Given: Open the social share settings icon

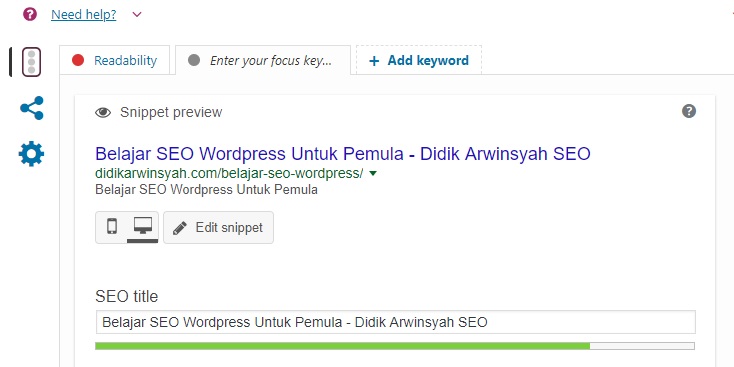Looking at the screenshot, I should (x=32, y=108).
